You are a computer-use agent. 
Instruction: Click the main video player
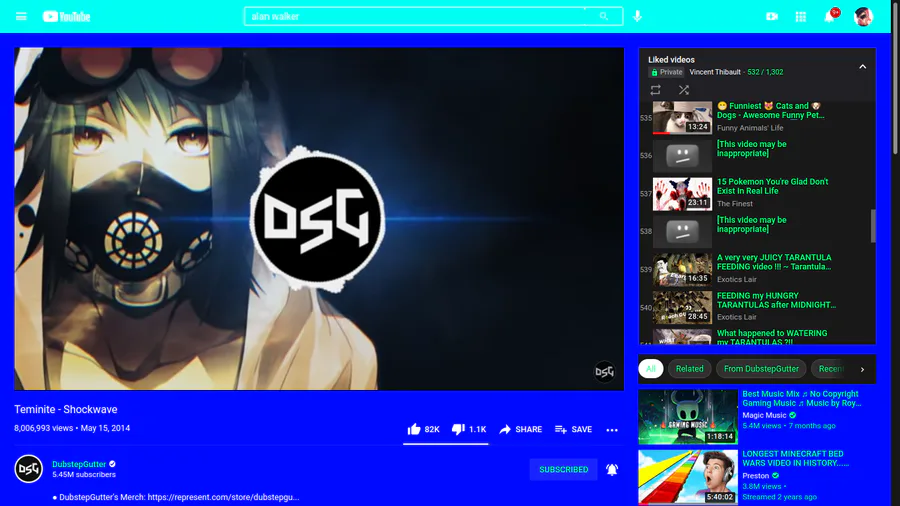click(319, 219)
